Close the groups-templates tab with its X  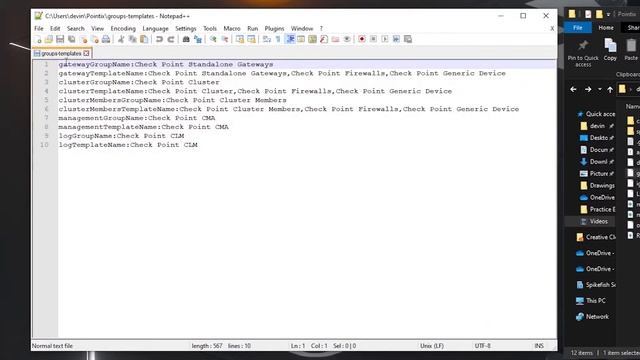[86, 53]
